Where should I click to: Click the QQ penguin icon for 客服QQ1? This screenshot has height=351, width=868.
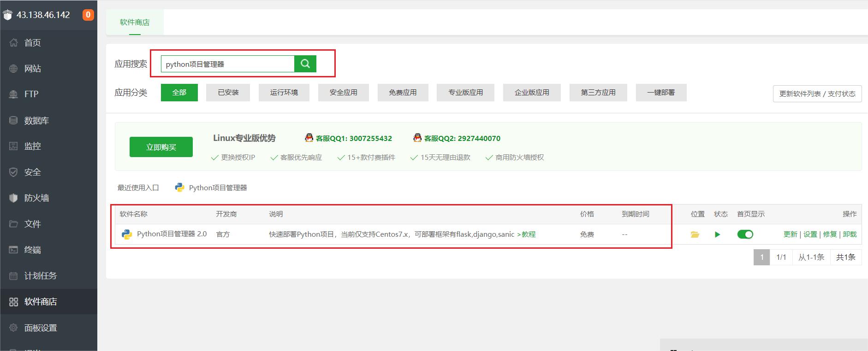point(309,138)
